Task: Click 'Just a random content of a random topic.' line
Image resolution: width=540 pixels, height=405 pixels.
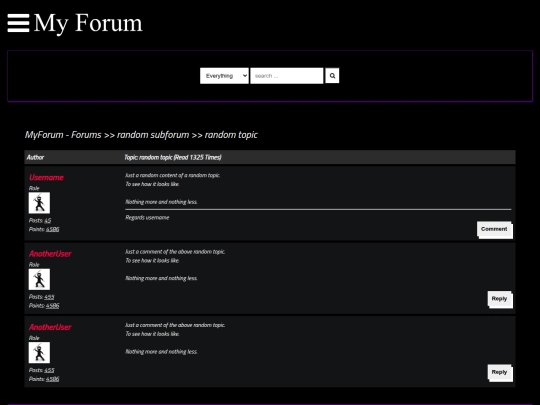Action: (x=173, y=175)
